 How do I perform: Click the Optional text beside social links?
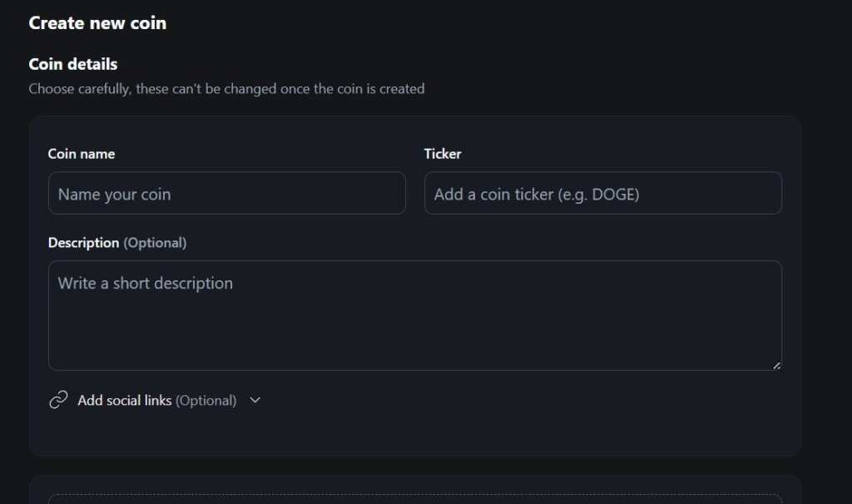point(206,400)
